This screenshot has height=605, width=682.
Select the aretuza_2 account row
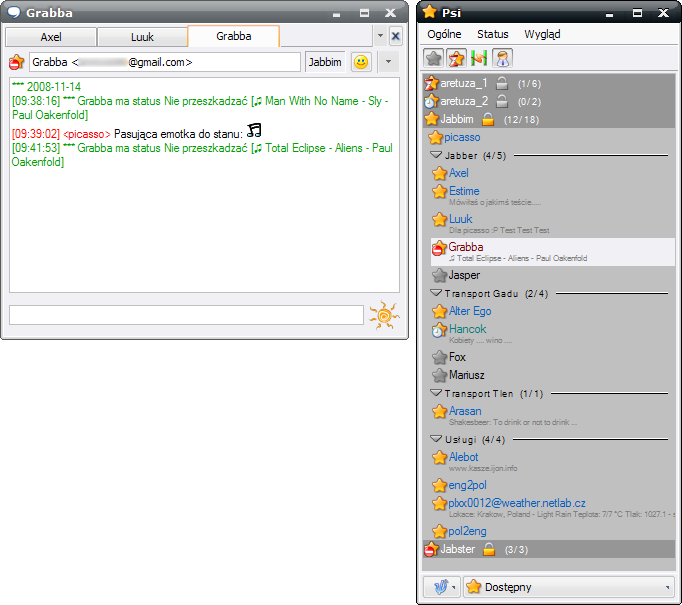coord(549,101)
